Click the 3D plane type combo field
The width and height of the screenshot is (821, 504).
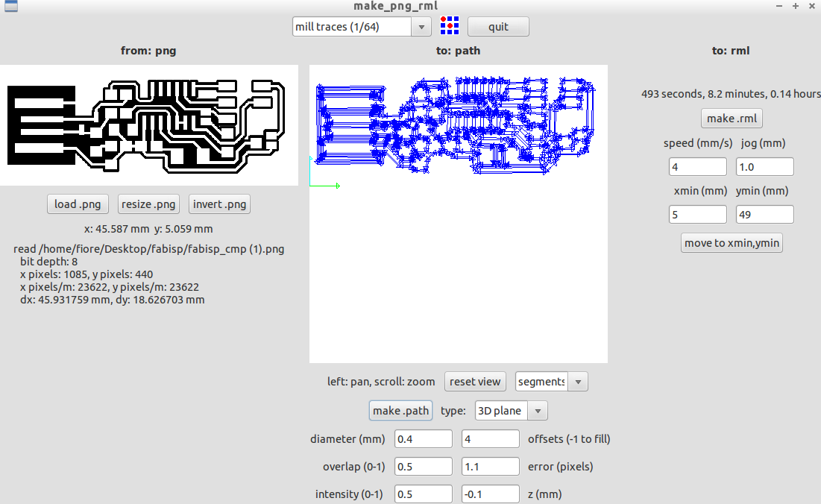pyautogui.click(x=502, y=411)
